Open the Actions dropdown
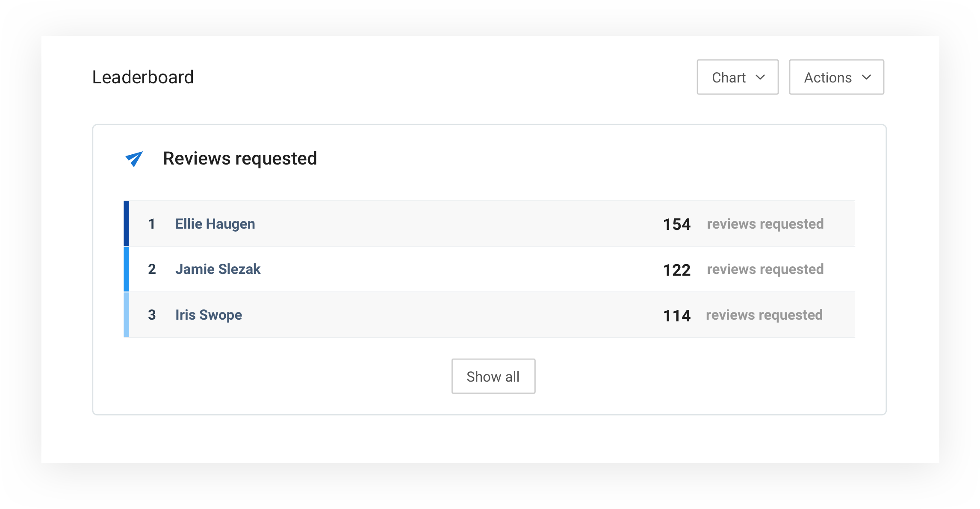Viewport: 980px width, 509px height. (836, 77)
